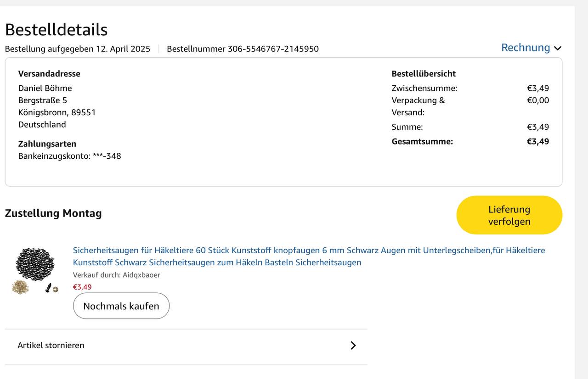Click the bold Gesamtsumme label
Viewport: 588px width, 379px height.
[422, 141]
